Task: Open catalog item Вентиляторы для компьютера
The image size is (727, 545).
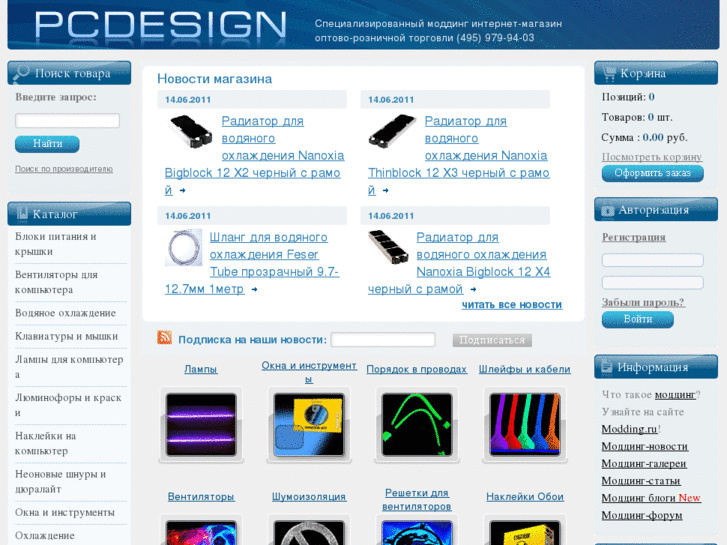Action: [x=57, y=282]
